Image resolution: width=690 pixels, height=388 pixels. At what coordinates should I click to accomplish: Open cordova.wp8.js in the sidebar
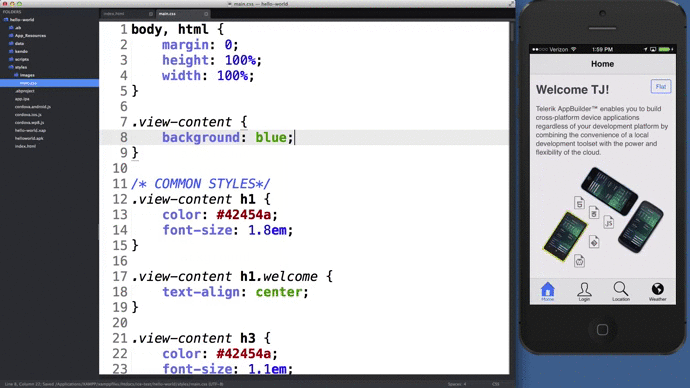(29, 123)
